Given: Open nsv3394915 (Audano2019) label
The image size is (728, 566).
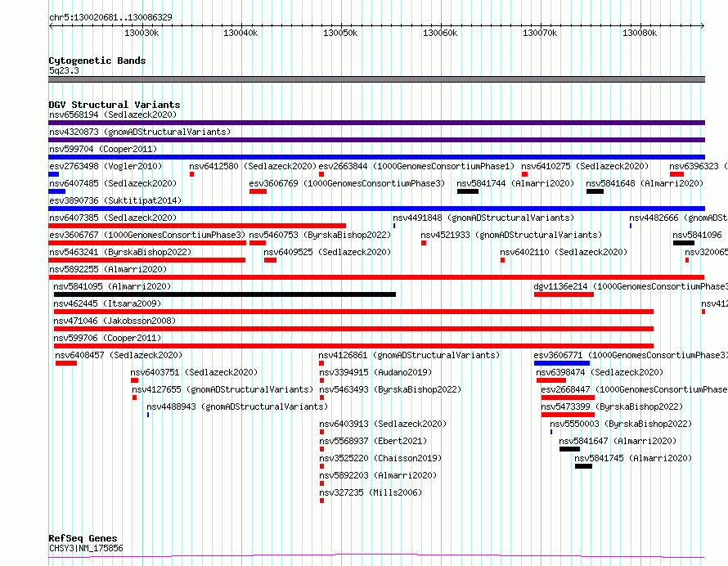Looking at the screenshot, I should pos(375,372).
